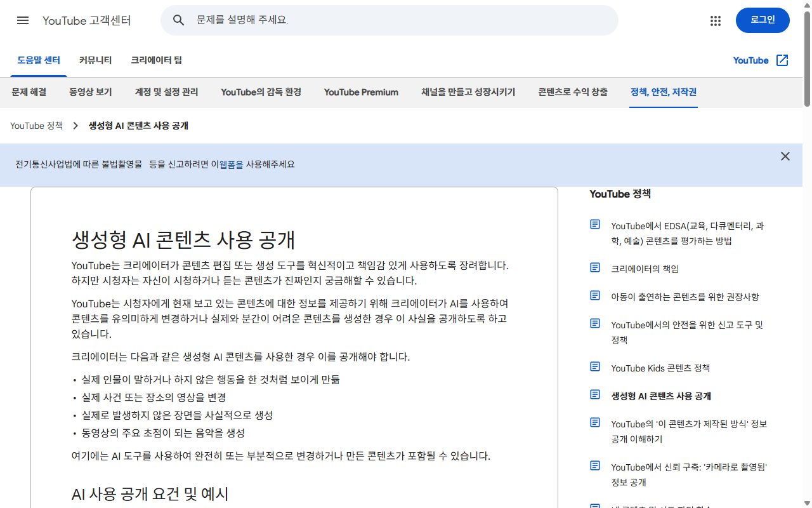Click the breadcrumb chevron arrow
This screenshot has width=812, height=508.
tap(75, 126)
